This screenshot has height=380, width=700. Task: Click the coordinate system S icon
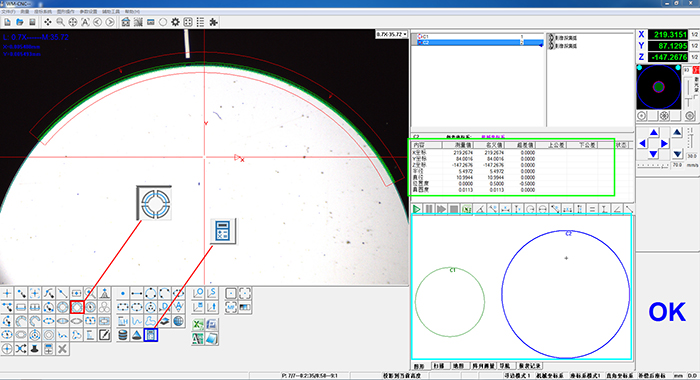[212, 293]
